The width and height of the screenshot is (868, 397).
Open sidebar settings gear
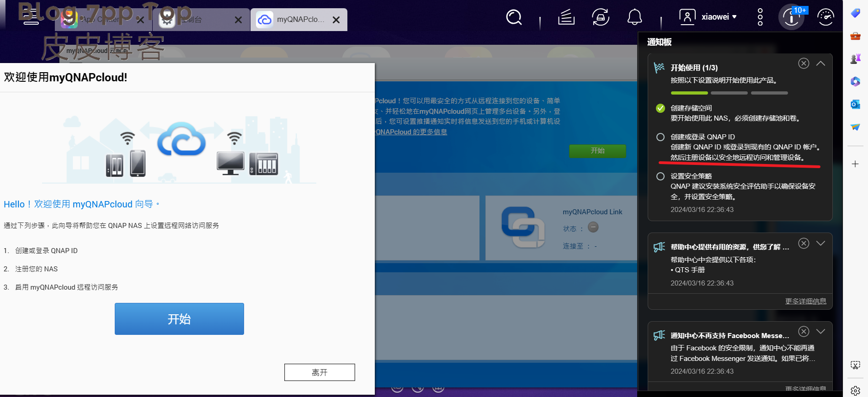855,391
